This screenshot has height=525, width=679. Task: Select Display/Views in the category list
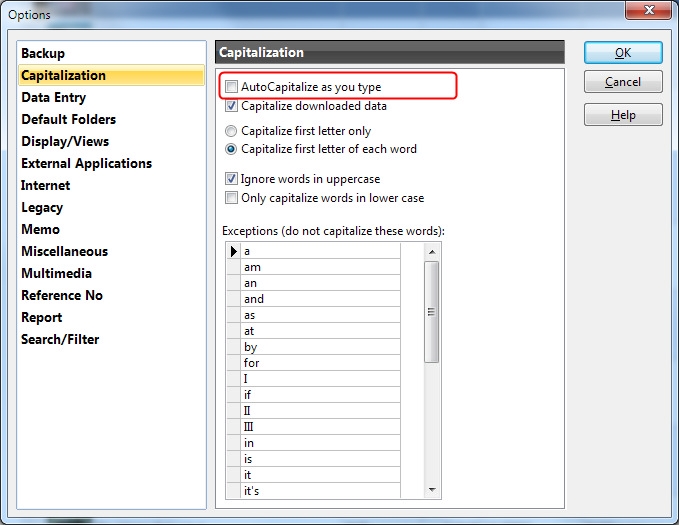pyautogui.click(x=65, y=141)
